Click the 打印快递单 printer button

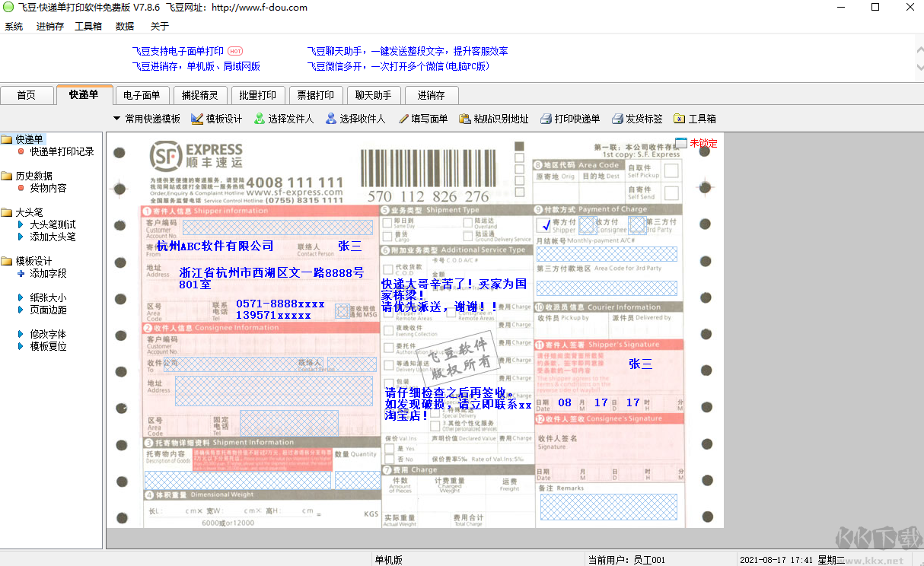coord(570,119)
